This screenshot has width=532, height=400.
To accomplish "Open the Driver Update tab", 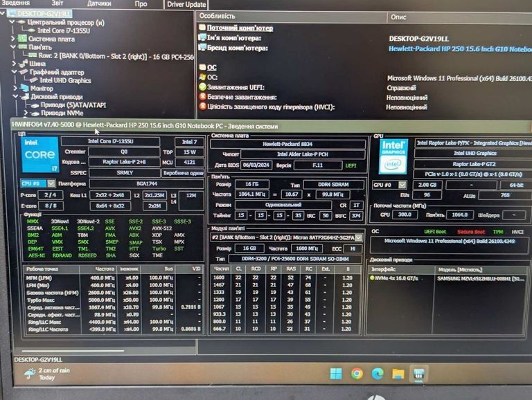I will (186, 4).
